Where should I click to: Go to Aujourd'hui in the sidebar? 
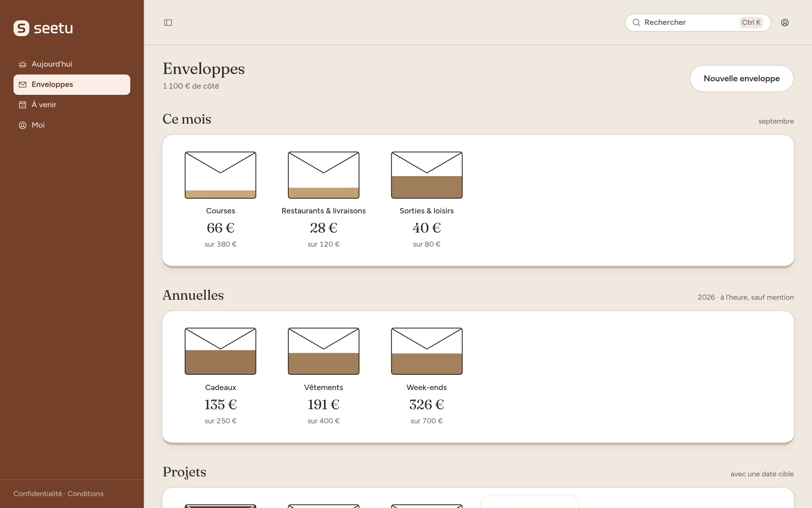coord(72,64)
